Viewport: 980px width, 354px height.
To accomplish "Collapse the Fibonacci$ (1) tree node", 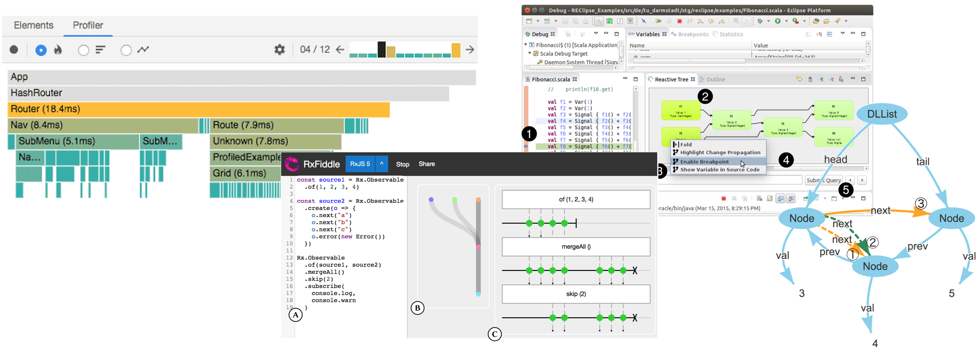I will pos(526,45).
